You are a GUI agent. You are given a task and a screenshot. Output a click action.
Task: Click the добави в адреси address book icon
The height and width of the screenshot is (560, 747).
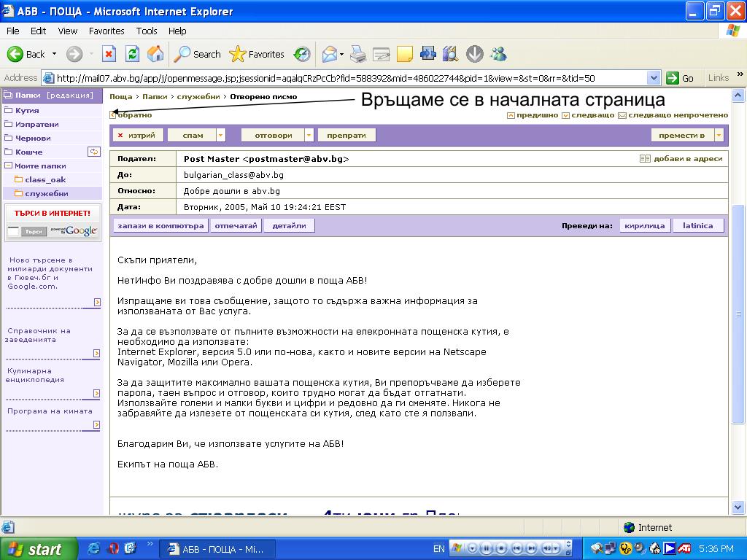coord(645,158)
